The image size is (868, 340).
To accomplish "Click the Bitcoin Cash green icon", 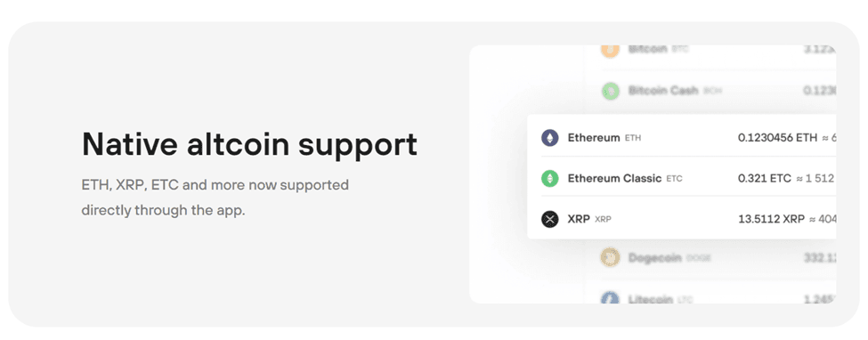I will click(x=610, y=90).
